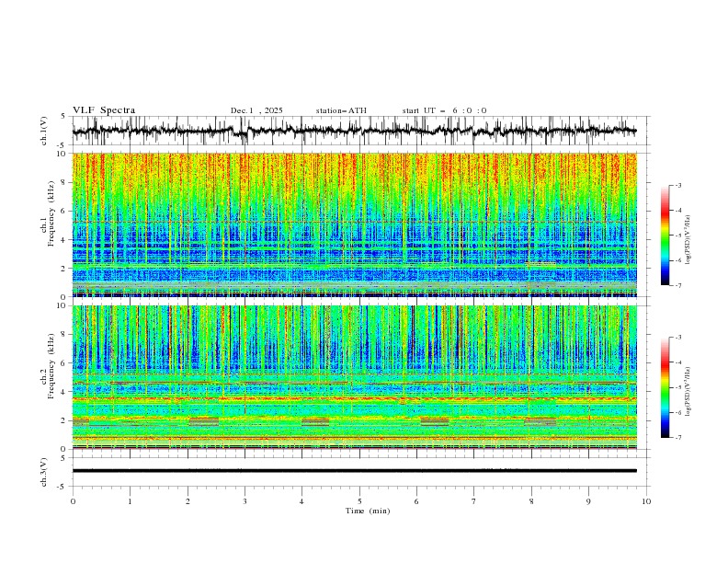
Task: Click the upper ch.1 PSD color bar
Action: click(665, 236)
